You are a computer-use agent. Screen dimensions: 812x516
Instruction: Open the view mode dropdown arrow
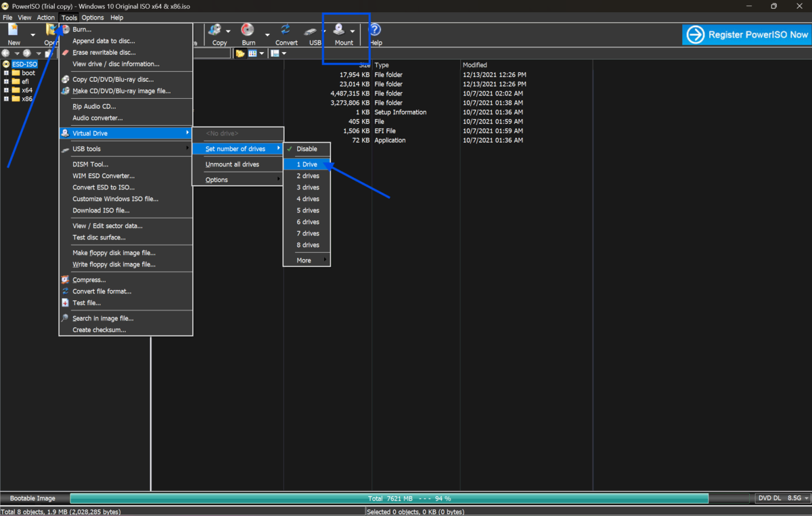pos(262,53)
